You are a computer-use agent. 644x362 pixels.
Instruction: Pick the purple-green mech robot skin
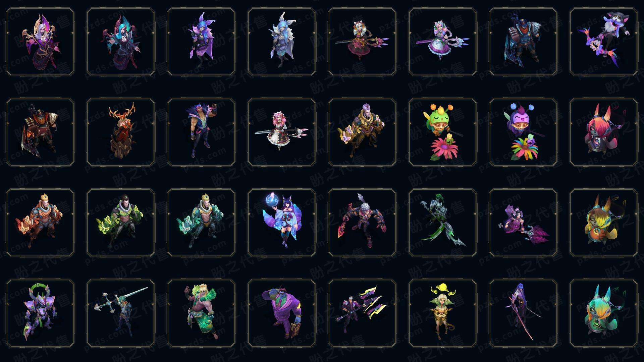click(x=40, y=313)
